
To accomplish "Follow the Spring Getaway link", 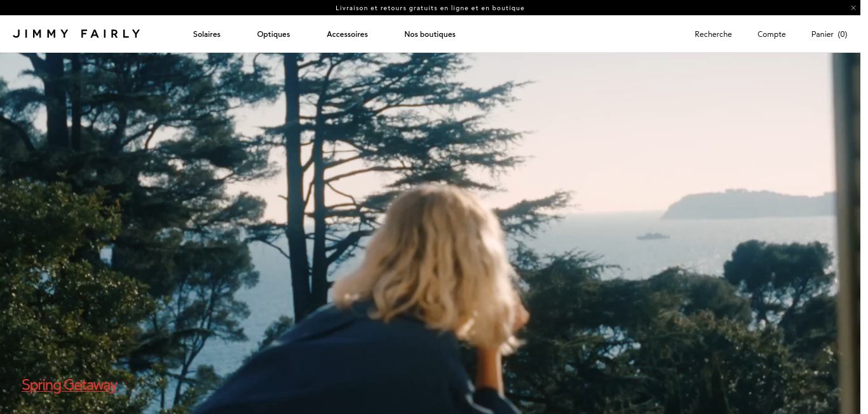I will pyautogui.click(x=69, y=385).
